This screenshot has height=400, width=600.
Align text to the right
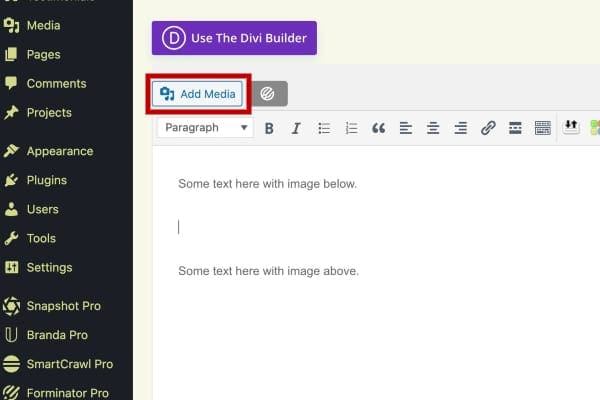(460, 128)
